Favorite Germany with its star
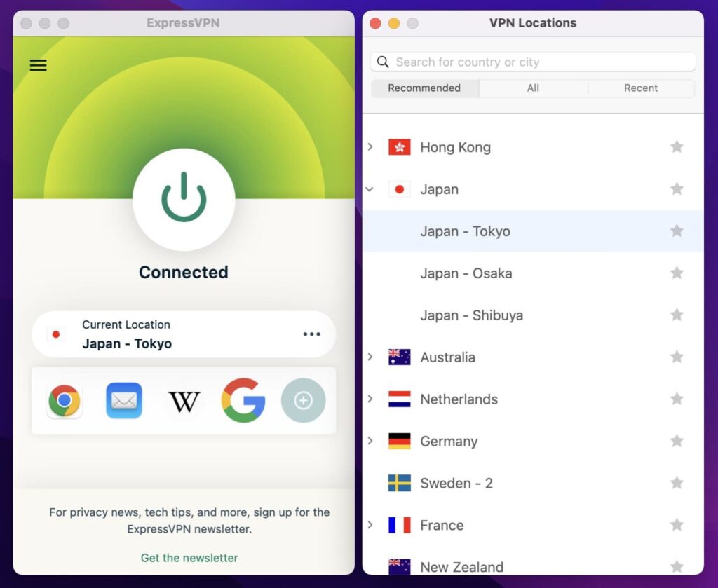 pos(677,441)
